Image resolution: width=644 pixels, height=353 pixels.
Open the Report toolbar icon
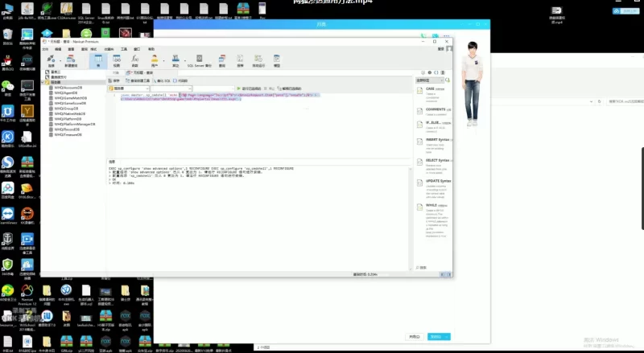pyautogui.click(x=240, y=60)
